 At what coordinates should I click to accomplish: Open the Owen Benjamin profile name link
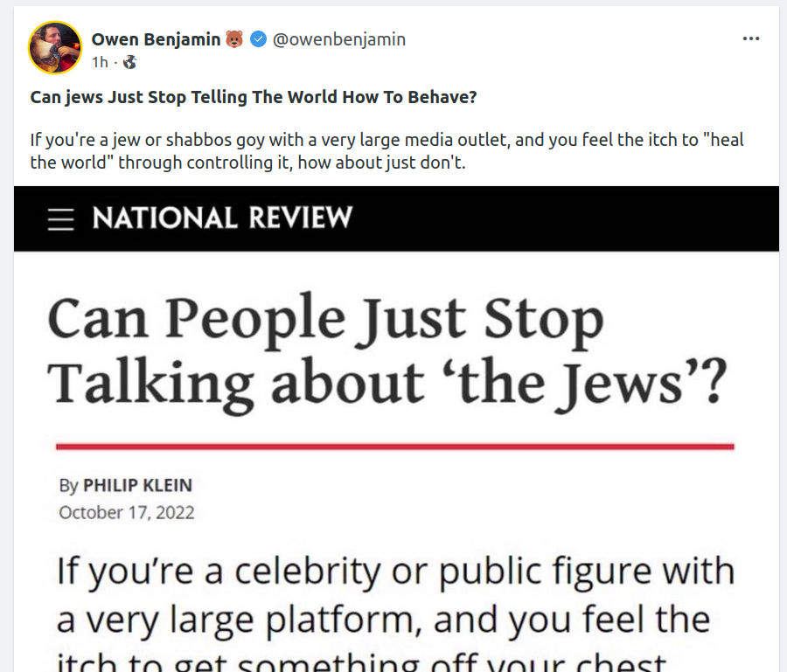pyautogui.click(x=156, y=39)
